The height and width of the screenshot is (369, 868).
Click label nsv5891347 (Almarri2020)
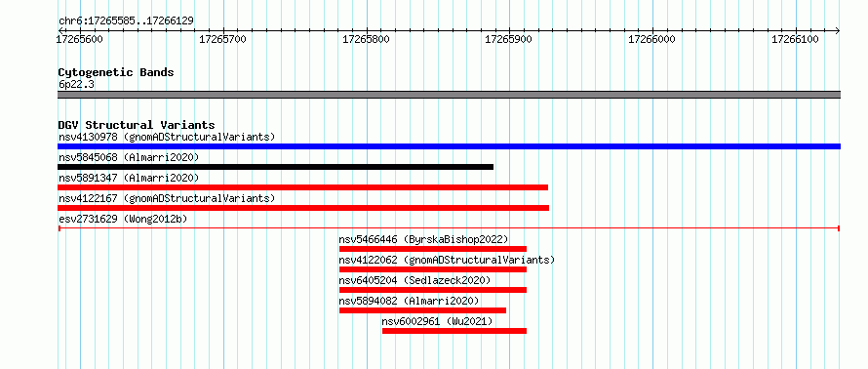tap(129, 178)
